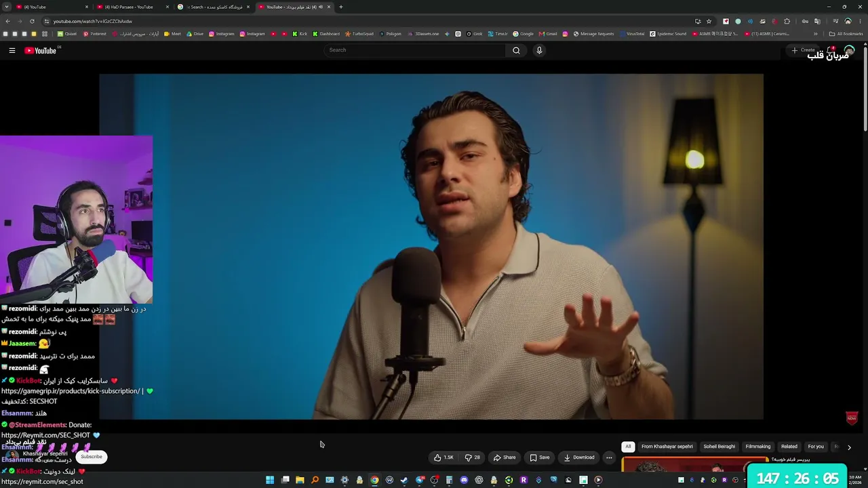Open the Dashboard bookmark

[x=326, y=34]
